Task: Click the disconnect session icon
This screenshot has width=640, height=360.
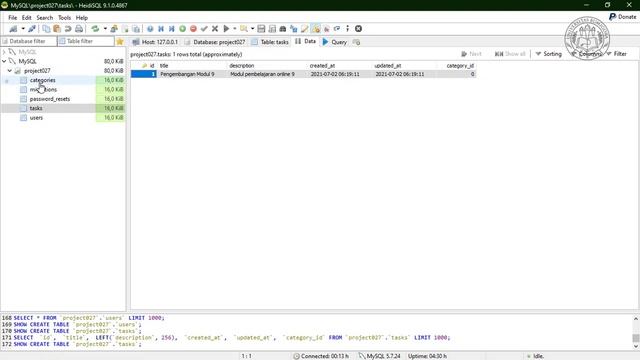Action: 32,29
